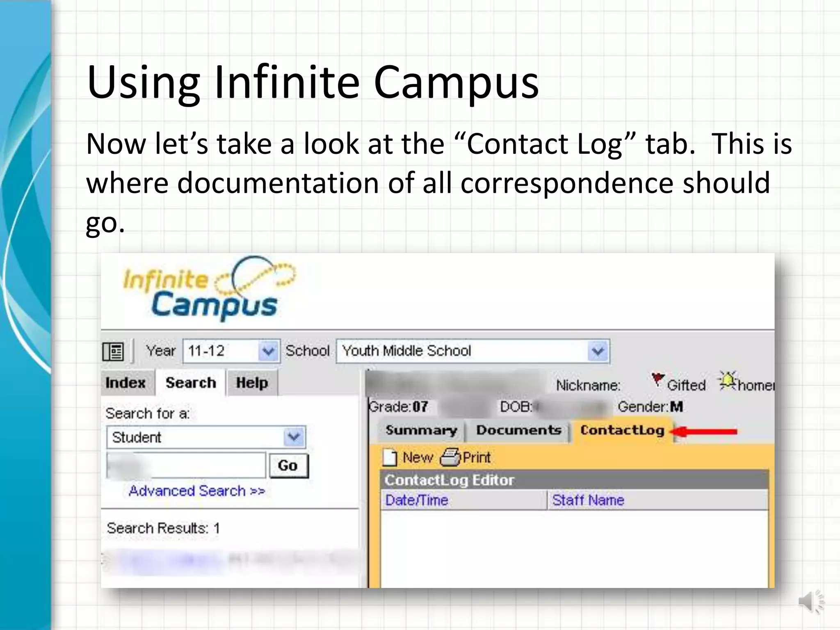Open the Student search type dropdown
The image size is (840, 630).
point(206,437)
